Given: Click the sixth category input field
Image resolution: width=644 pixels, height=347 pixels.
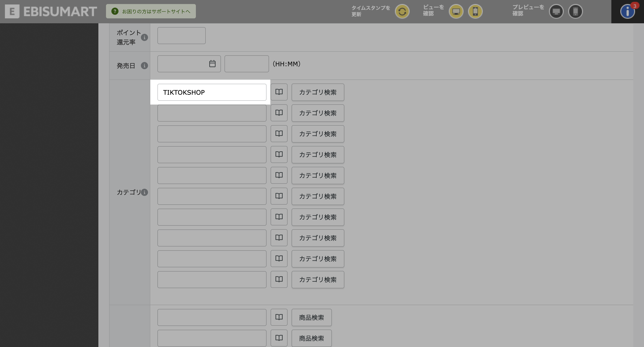Looking at the screenshot, I should [x=212, y=196].
